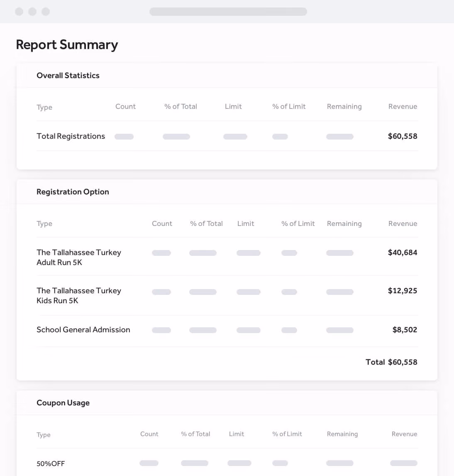Select The Tallahassee Turkey Kids Run 5K row
The height and width of the screenshot is (476, 454).
point(227,295)
